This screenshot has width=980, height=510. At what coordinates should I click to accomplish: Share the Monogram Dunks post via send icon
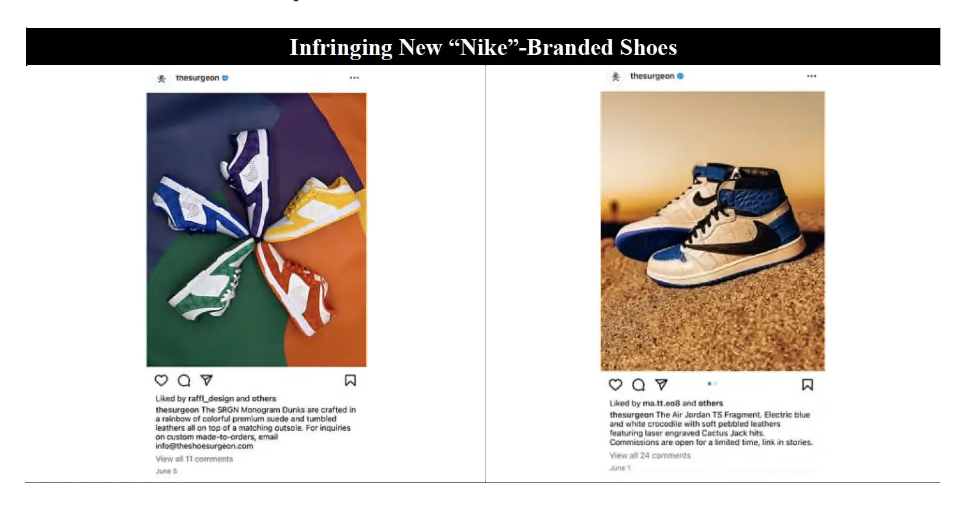pyautogui.click(x=206, y=380)
